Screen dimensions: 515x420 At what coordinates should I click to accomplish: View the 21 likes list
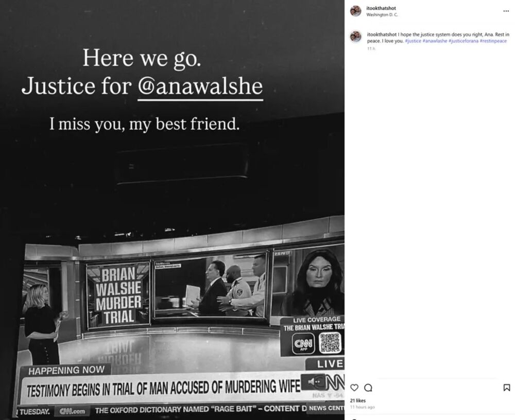point(358,400)
